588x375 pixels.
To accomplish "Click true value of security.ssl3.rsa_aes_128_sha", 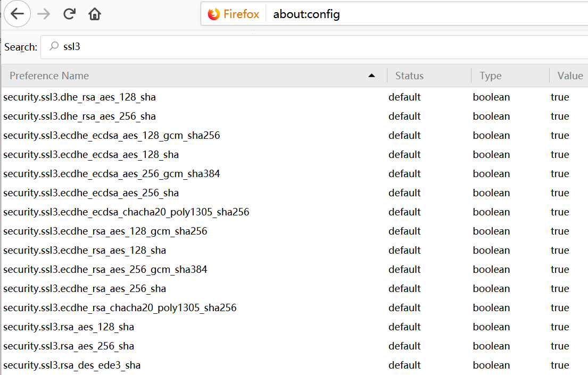I will coord(560,327).
